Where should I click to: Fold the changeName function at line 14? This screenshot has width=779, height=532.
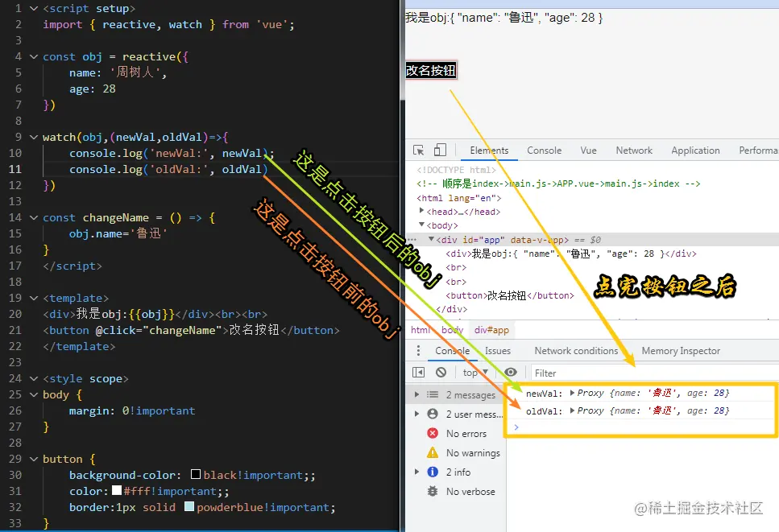pos(34,217)
